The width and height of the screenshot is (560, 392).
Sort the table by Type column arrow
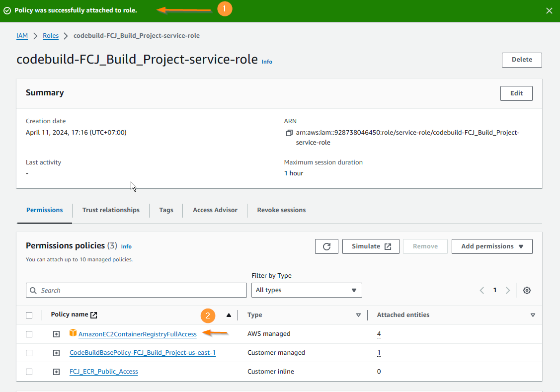coord(358,315)
